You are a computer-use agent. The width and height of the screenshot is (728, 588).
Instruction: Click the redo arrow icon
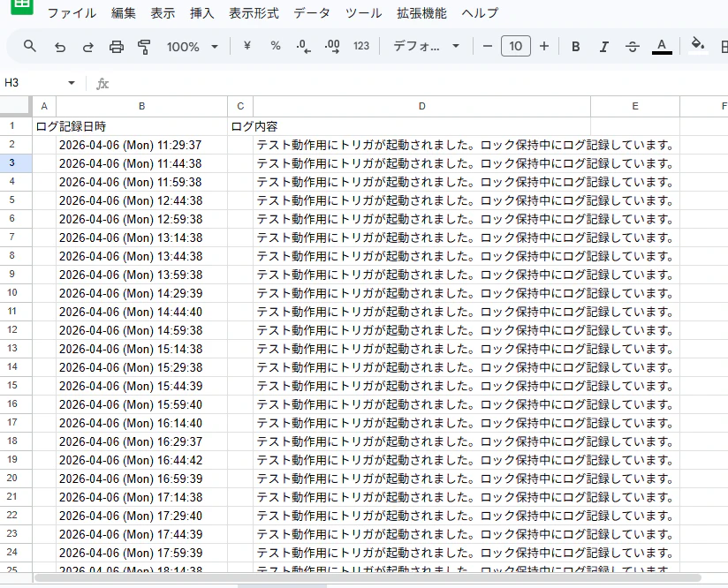(87, 47)
